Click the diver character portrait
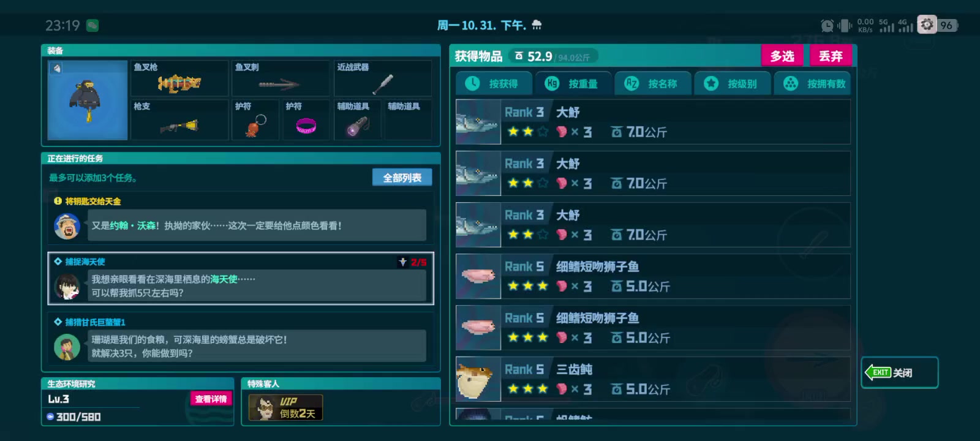Viewport: 980px width, 441px height. click(88, 100)
